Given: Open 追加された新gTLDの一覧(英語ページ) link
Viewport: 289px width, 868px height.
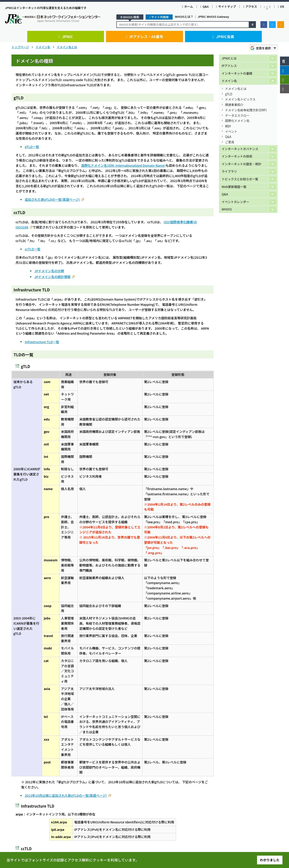Looking at the screenshot, I should coord(52,199).
